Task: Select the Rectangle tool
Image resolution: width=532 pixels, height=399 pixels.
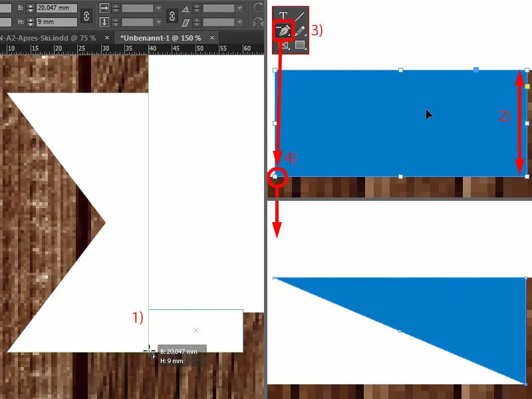Action: tap(300, 45)
